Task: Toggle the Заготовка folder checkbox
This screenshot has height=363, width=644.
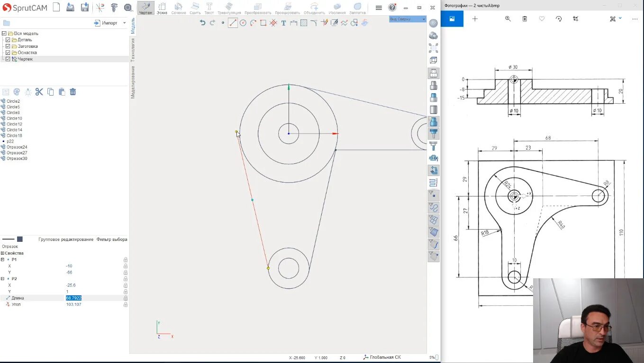Action: 8,46
